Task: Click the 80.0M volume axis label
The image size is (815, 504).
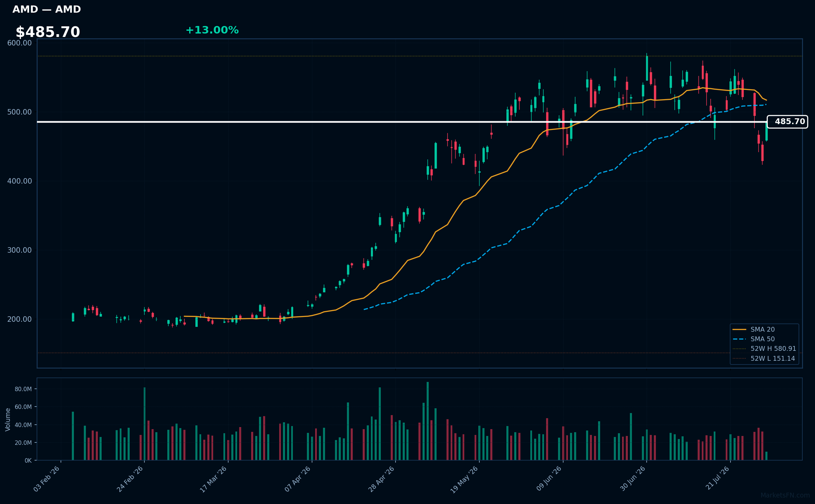Action: coord(23,389)
